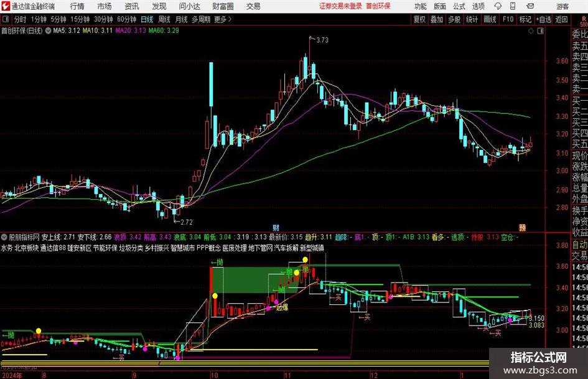Click the 智慧城市 sector tag
Viewport: 588px width, 379px height.
pos(183,248)
